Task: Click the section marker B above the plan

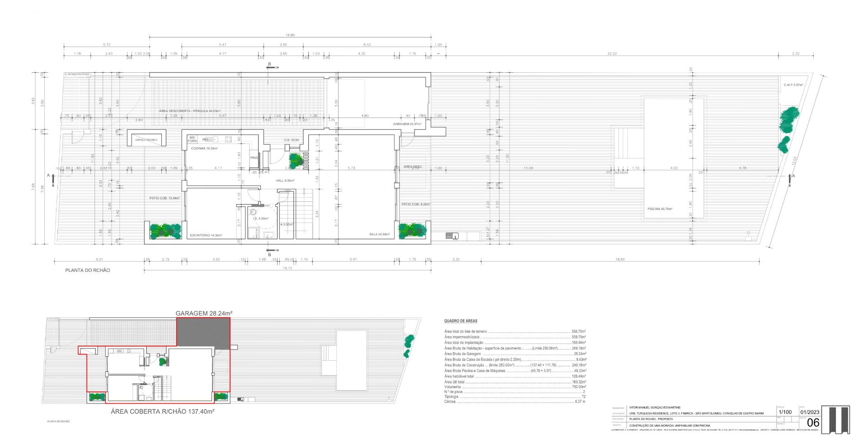Action: pos(270,65)
